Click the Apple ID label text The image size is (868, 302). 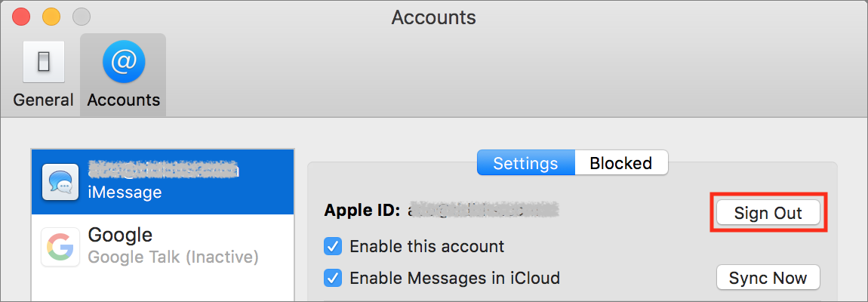362,210
